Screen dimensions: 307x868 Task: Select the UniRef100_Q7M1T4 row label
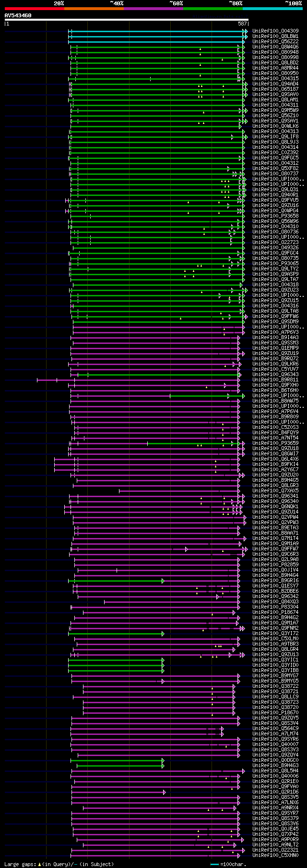[x=275, y=538]
